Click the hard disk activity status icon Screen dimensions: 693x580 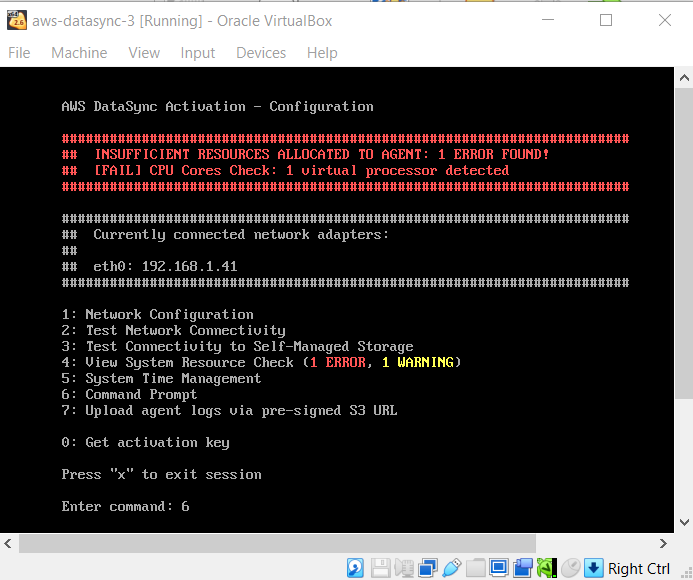[355, 568]
